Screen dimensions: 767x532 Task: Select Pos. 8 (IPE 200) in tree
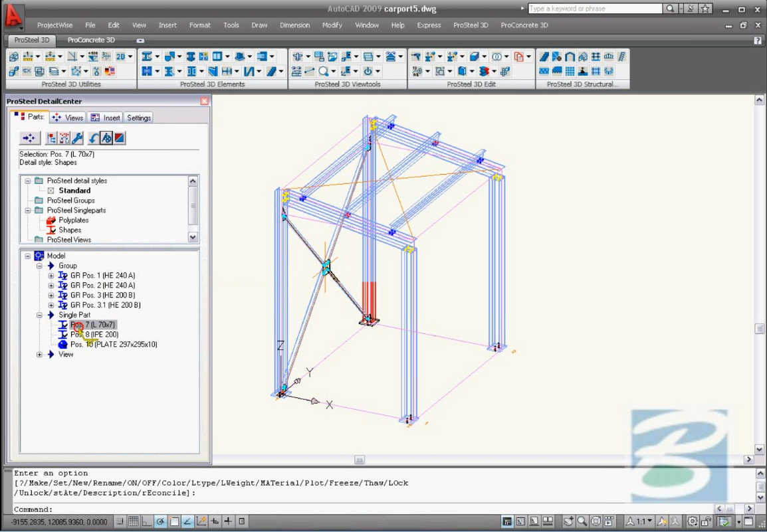(94, 335)
